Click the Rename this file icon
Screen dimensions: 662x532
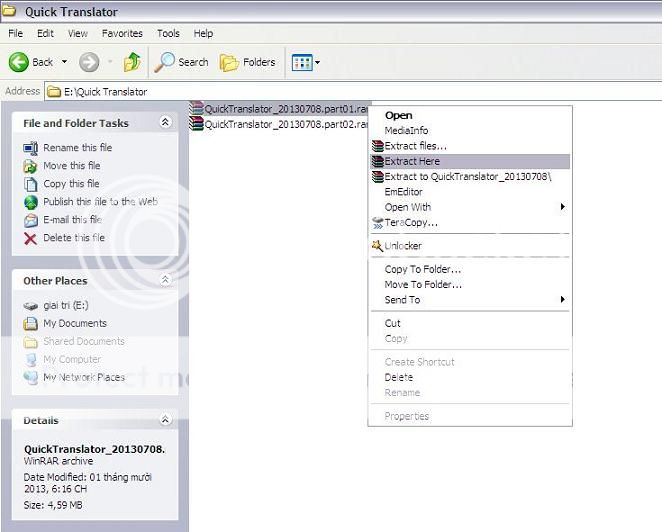point(31,148)
